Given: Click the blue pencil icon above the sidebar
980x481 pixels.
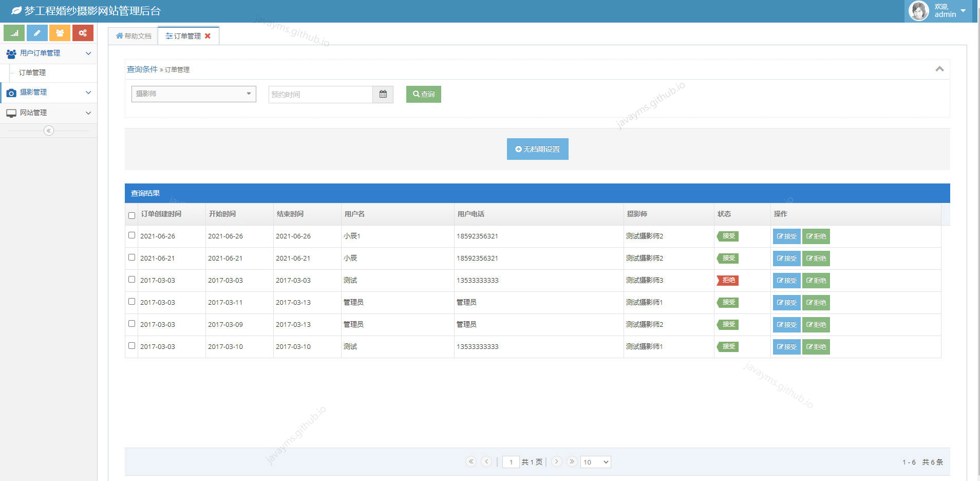Looking at the screenshot, I should [x=37, y=32].
